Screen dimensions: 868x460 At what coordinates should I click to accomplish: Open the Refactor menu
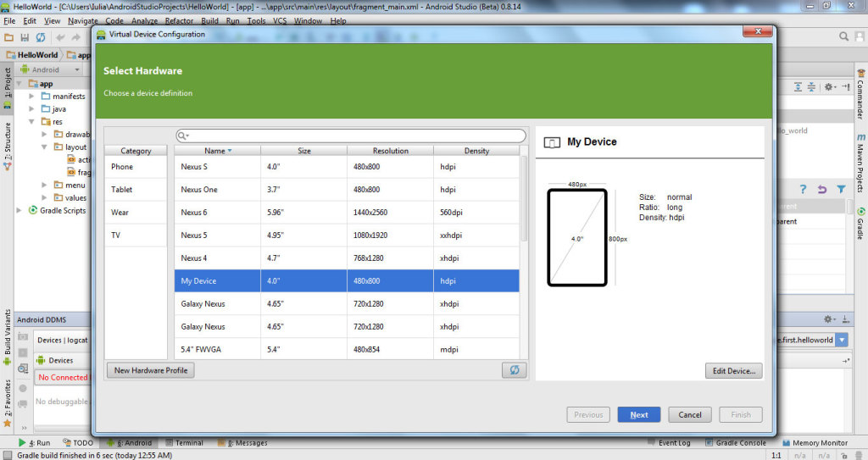(180, 21)
